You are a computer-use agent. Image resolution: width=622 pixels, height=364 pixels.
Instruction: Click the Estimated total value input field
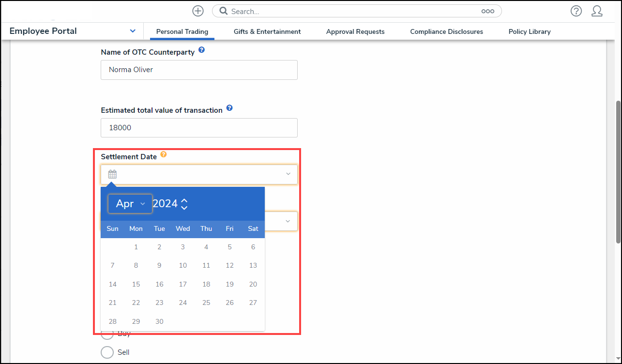(x=199, y=128)
